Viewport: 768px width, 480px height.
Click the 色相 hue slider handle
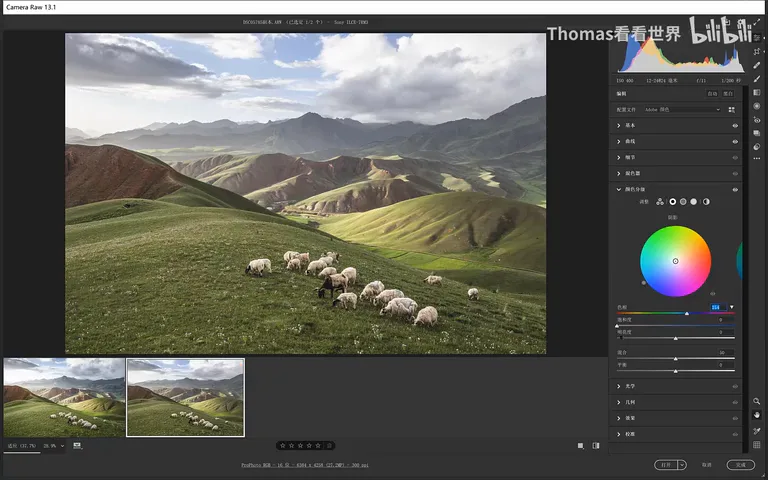[x=687, y=313]
